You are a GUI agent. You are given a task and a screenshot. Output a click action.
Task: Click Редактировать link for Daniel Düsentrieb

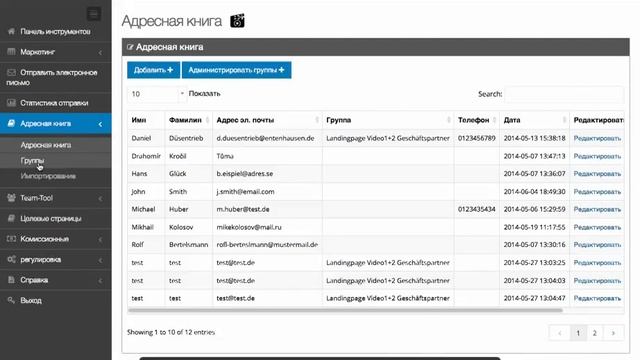tap(597, 138)
